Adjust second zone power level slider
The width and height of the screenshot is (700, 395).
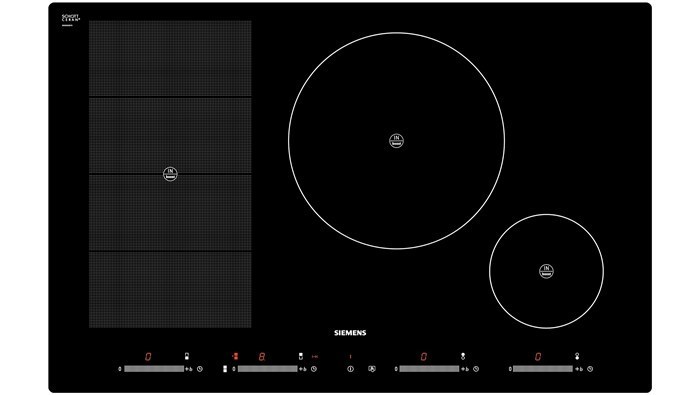point(267,369)
